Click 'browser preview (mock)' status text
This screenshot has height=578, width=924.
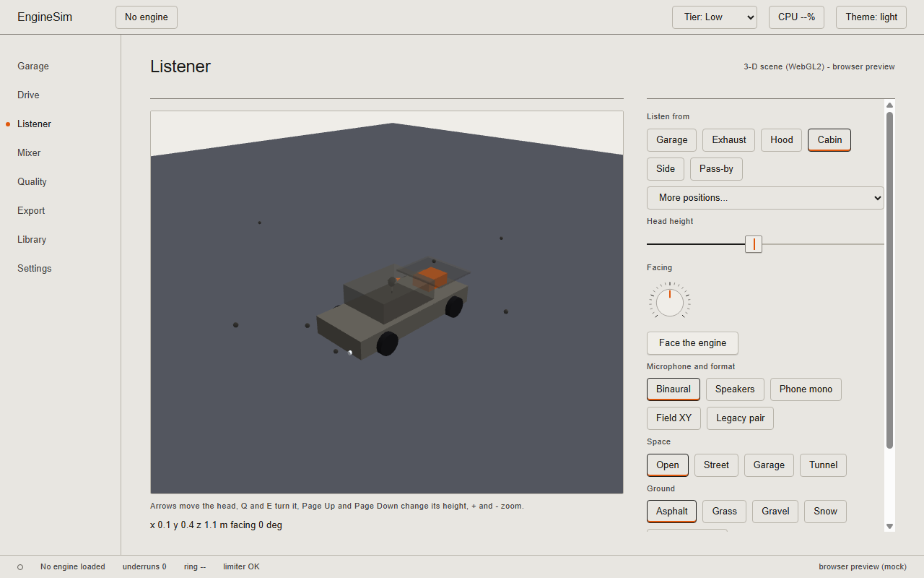863,566
